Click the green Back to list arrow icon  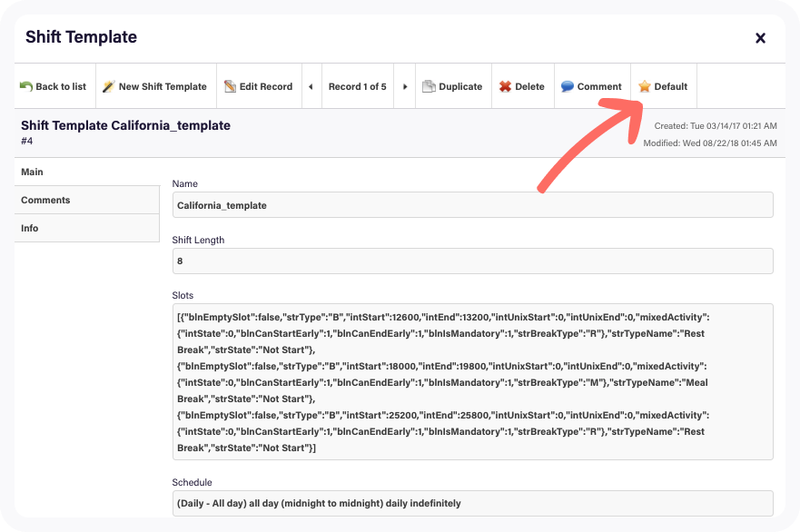click(x=26, y=87)
